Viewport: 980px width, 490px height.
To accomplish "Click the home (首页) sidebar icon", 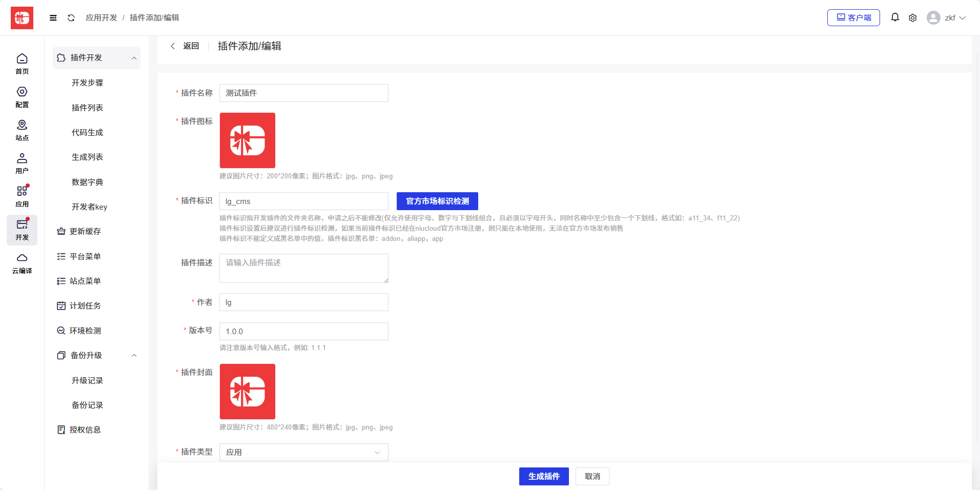I will 22,64.
